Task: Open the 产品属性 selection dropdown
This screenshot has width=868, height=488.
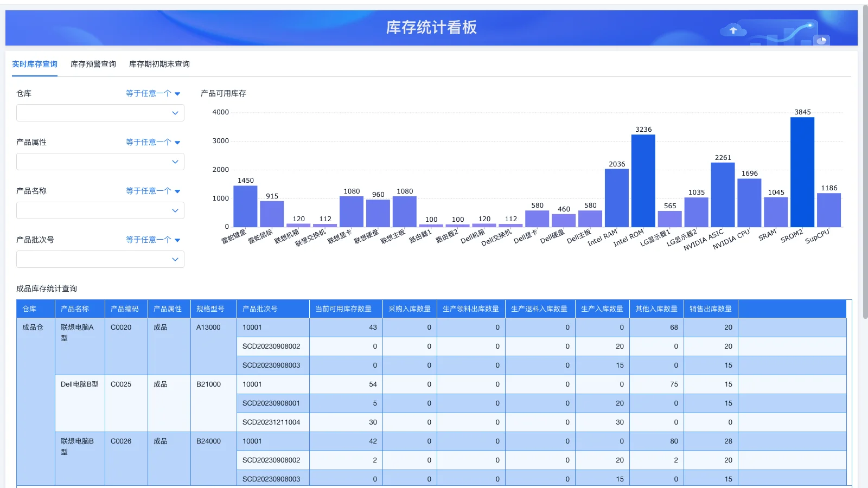Action: coord(100,162)
